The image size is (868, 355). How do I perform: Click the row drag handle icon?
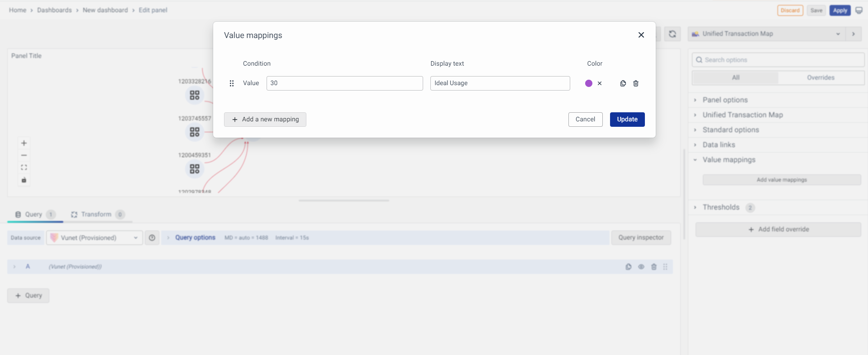point(232,83)
